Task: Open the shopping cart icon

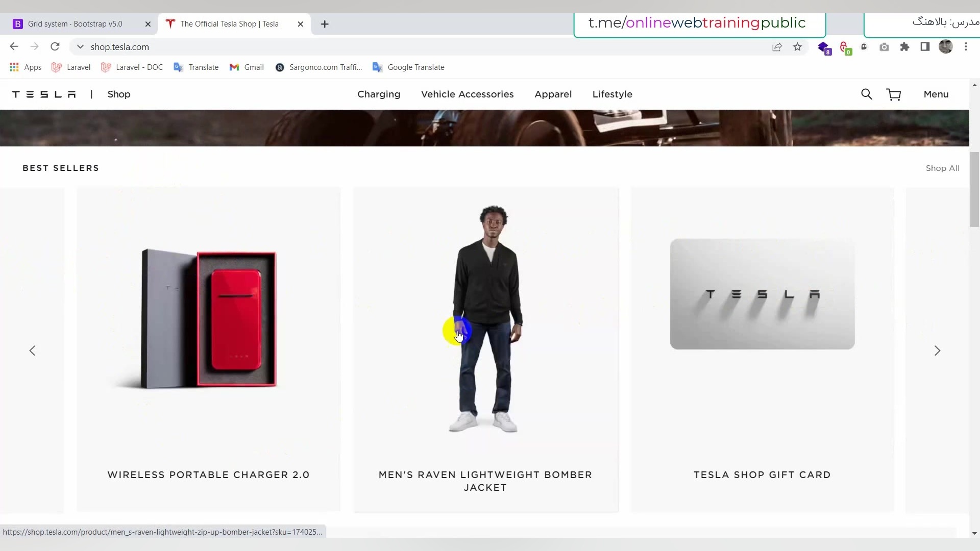Action: (x=894, y=94)
